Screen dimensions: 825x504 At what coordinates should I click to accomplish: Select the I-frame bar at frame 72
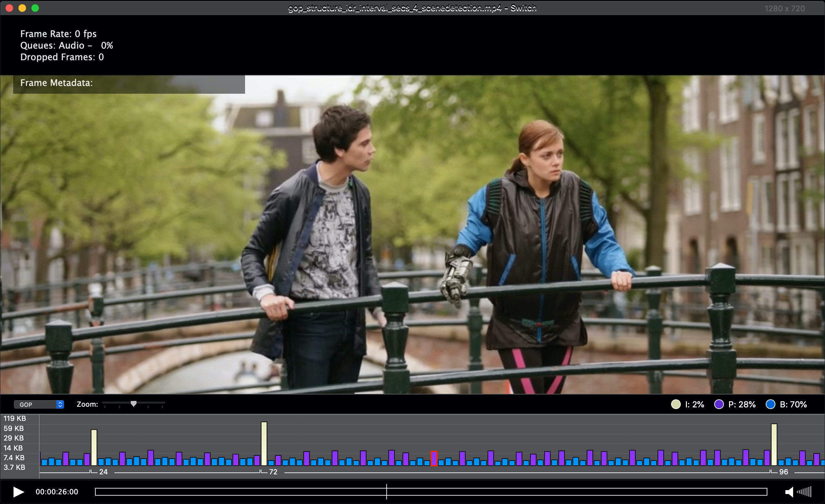(264, 444)
